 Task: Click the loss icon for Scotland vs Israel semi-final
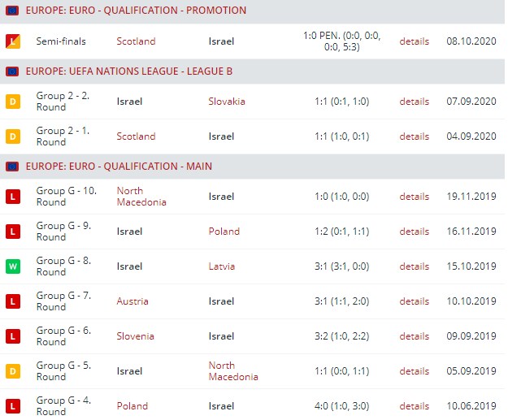click(12, 41)
